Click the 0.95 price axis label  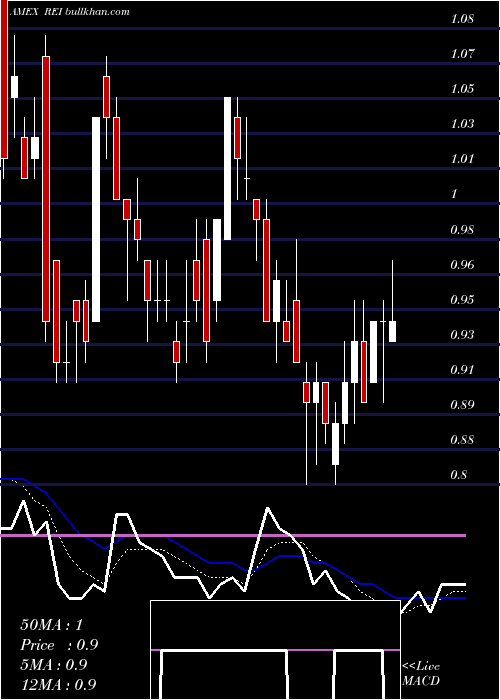pyautogui.click(x=462, y=300)
